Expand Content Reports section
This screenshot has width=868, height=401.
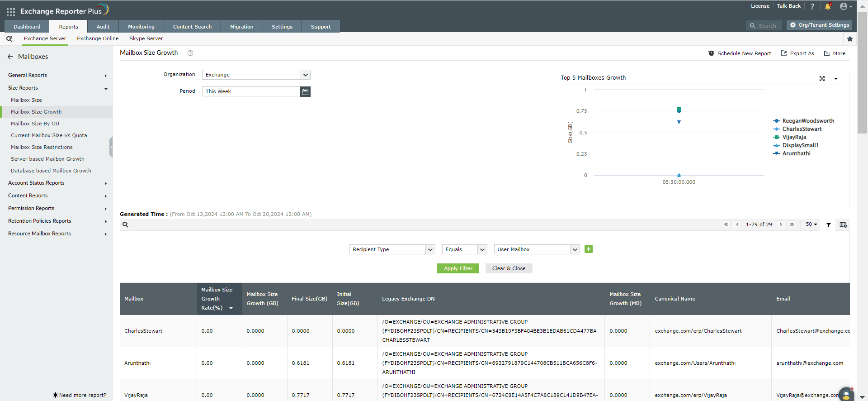coord(57,196)
